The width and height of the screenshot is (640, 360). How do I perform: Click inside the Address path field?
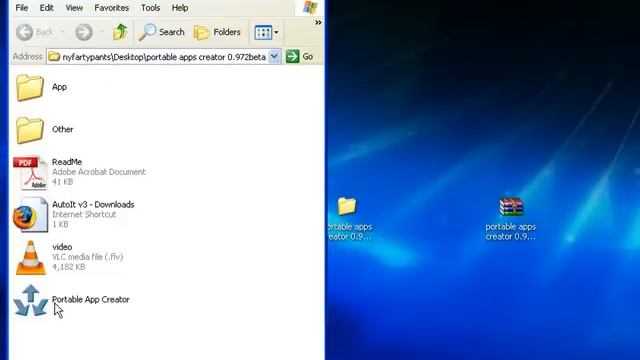tap(164, 57)
